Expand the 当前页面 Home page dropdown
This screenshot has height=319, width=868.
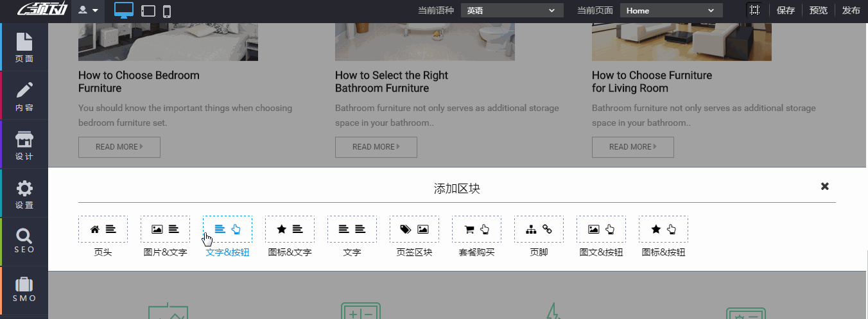coord(671,10)
